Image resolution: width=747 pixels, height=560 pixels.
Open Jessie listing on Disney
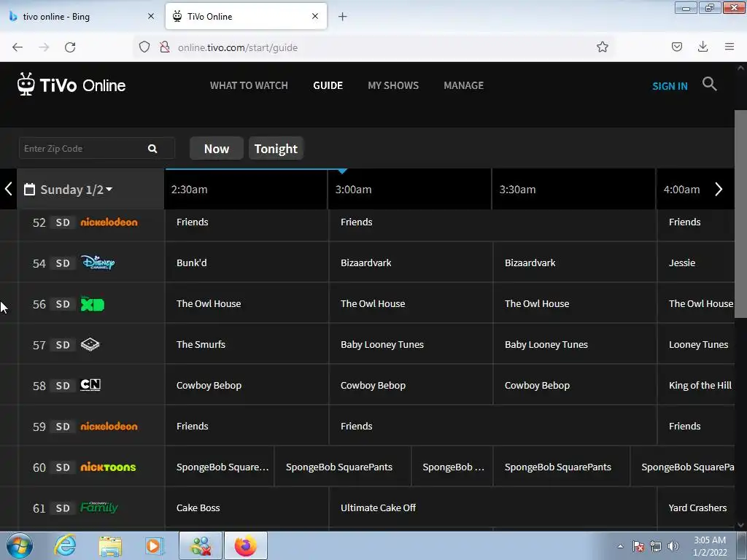point(696,262)
